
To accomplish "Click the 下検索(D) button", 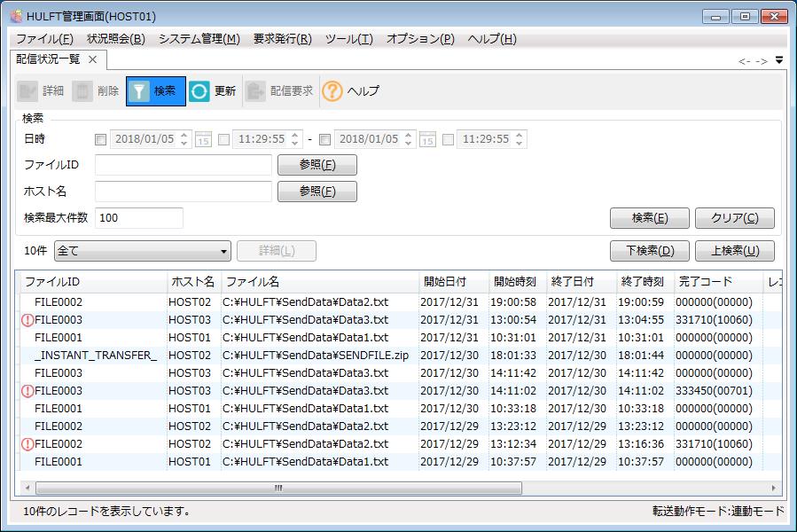I will tap(650, 251).
